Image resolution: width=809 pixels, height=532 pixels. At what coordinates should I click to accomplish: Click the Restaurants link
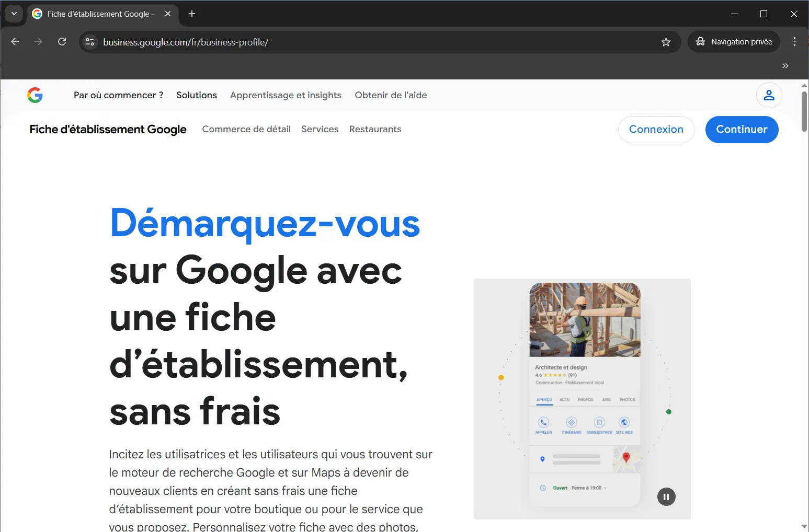coord(375,129)
